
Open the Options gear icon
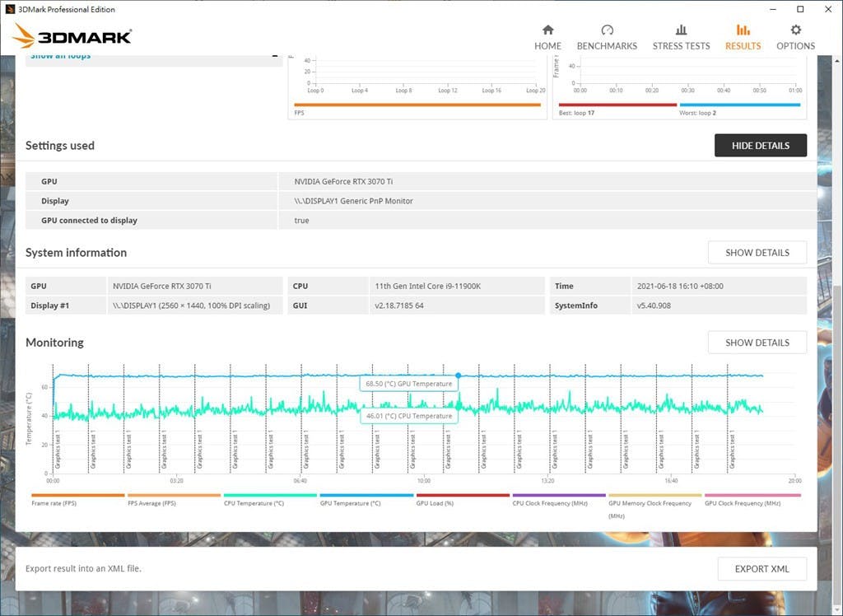(x=796, y=30)
